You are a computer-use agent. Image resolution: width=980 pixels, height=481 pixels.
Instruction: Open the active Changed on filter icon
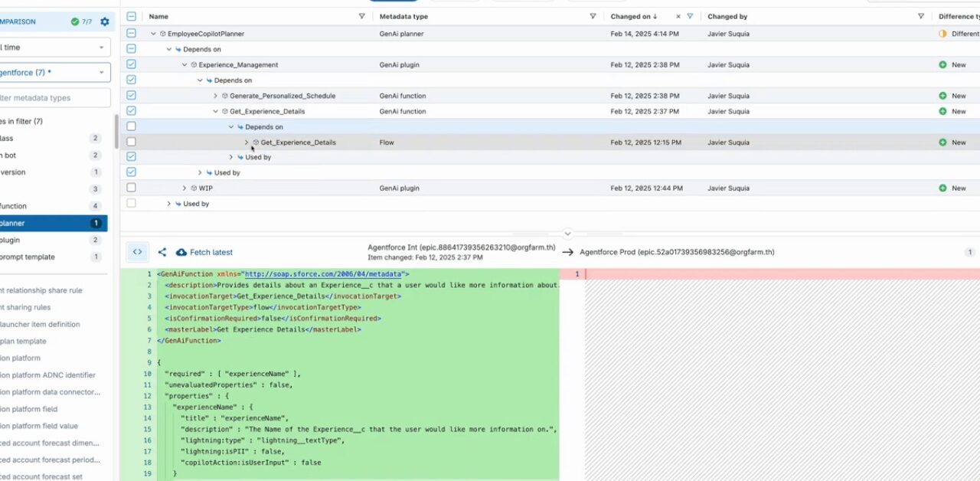[x=690, y=16]
